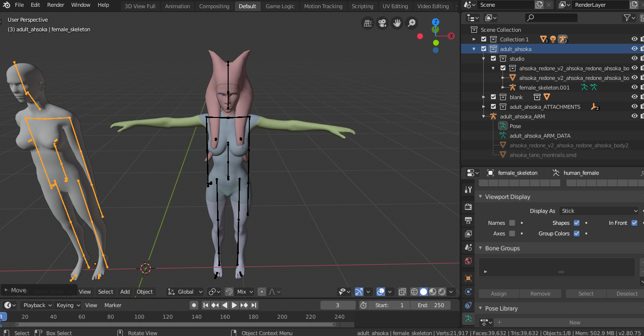
Task: Open the Mix snapping dropdown
Action: click(245, 292)
